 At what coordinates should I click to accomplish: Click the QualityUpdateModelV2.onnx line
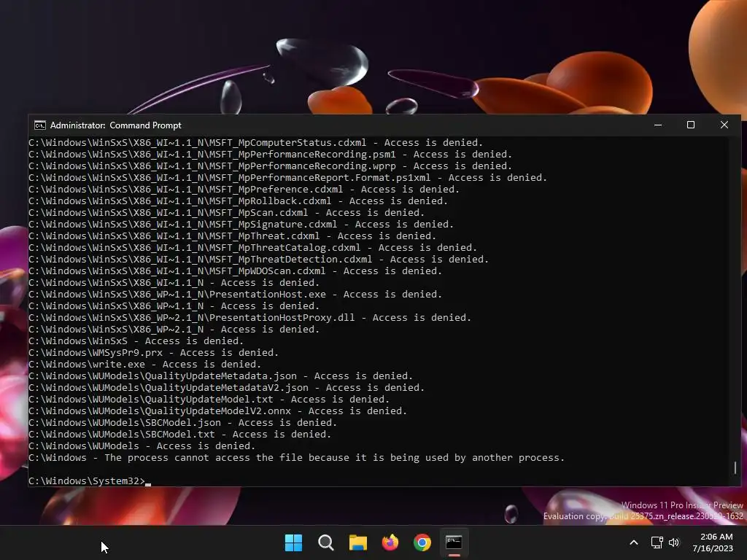click(217, 411)
